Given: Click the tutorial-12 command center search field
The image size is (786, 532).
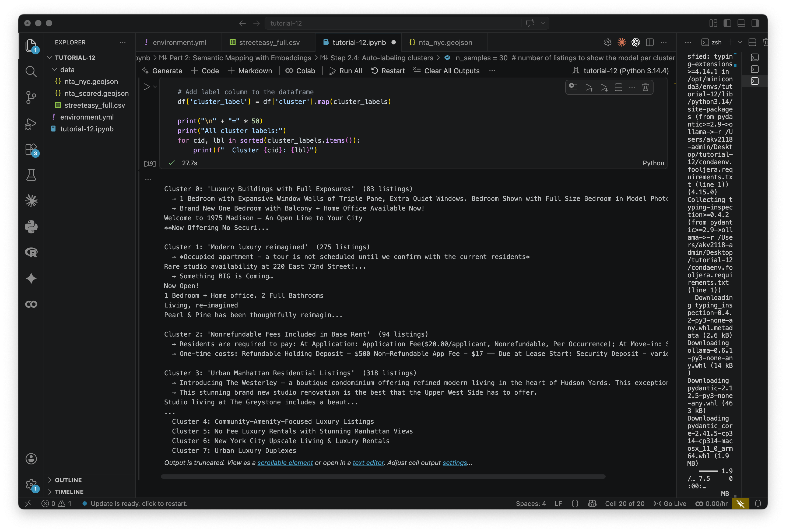Looking at the screenshot, I should (393, 23).
